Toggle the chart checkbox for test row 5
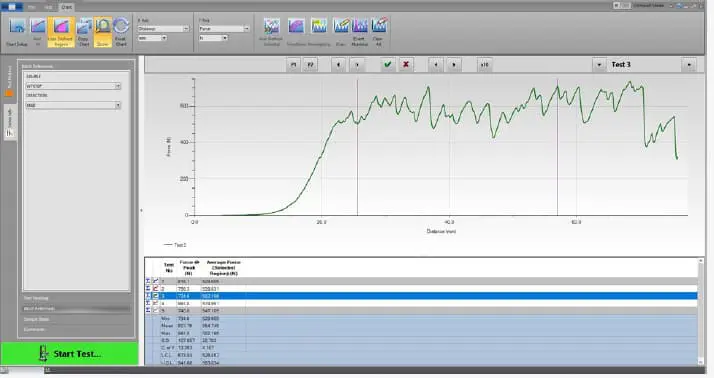The height and width of the screenshot is (378, 714). click(x=155, y=311)
